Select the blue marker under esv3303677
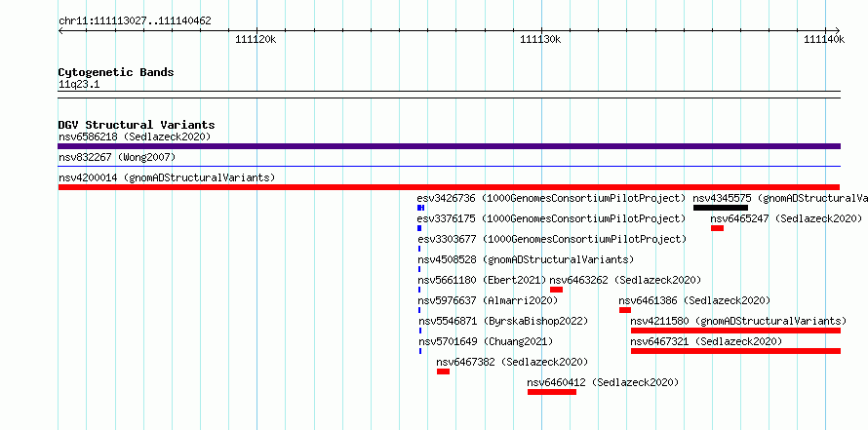The image size is (868, 430). pos(419,249)
